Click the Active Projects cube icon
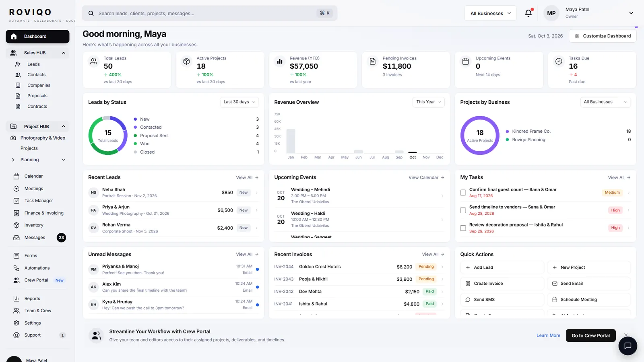The width and height of the screenshot is (644, 362). (186, 62)
